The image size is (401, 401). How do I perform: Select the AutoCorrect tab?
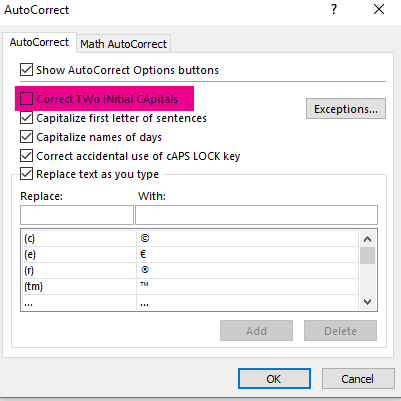point(39,42)
